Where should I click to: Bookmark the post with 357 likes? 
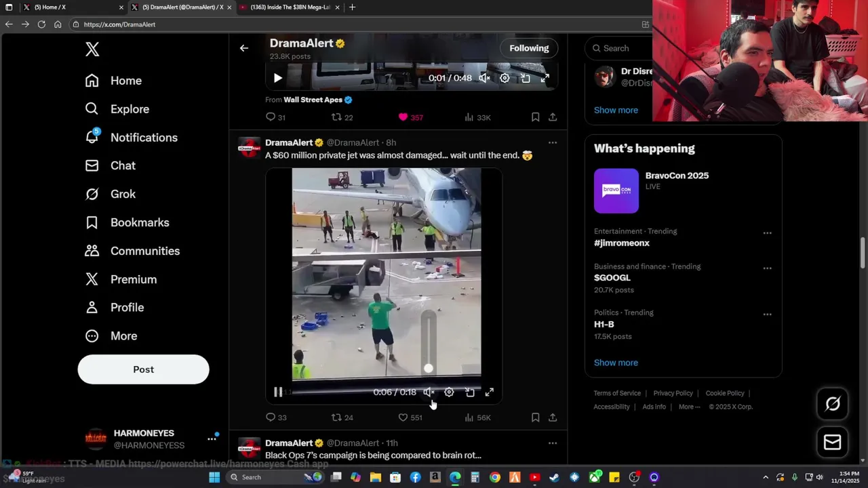[535, 117]
